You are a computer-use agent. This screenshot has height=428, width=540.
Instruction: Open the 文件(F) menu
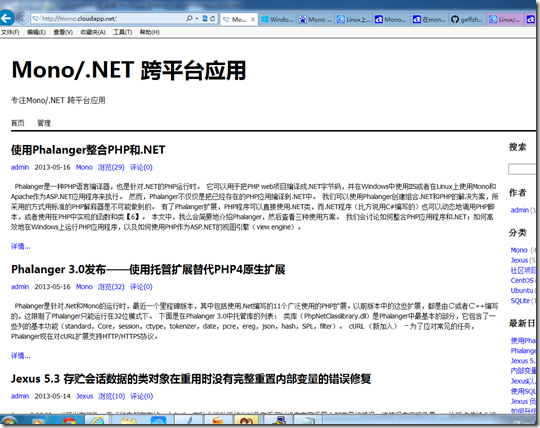click(x=10, y=32)
